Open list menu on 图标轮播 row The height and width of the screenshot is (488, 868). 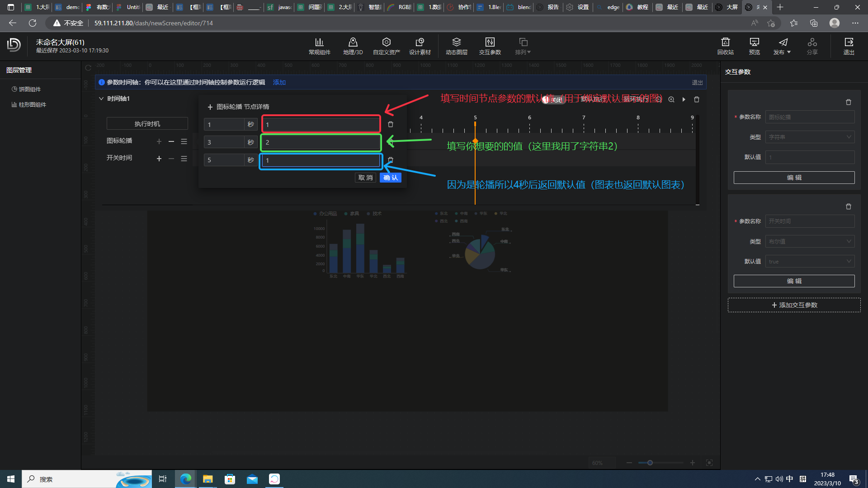184,141
